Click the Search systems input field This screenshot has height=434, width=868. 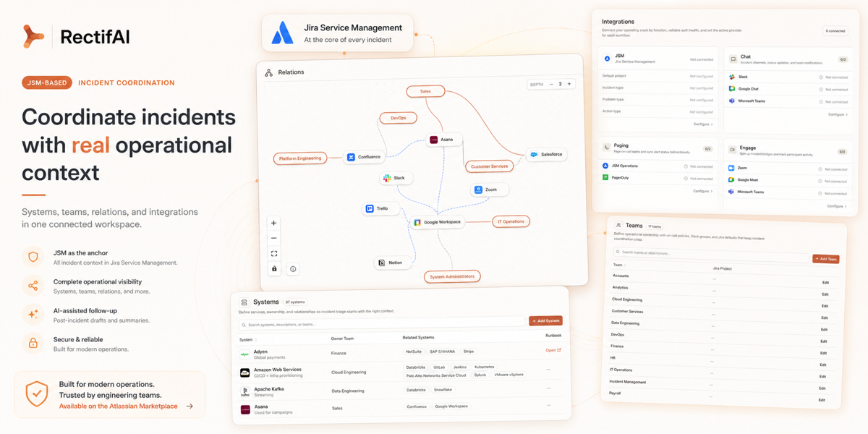click(x=383, y=325)
